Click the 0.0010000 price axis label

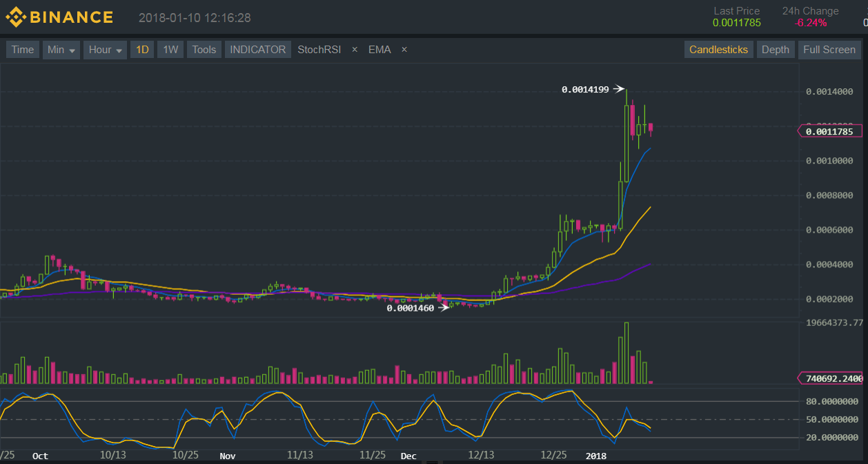(x=829, y=161)
